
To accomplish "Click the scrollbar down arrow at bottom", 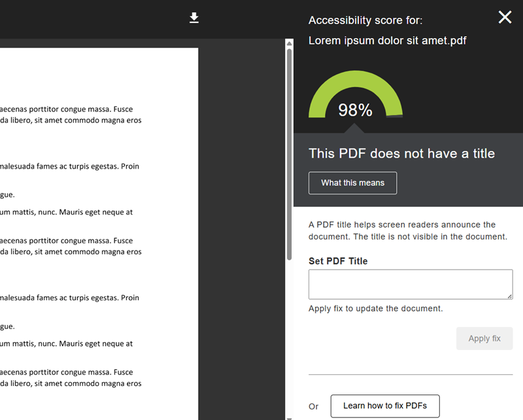I will pyautogui.click(x=289, y=416).
